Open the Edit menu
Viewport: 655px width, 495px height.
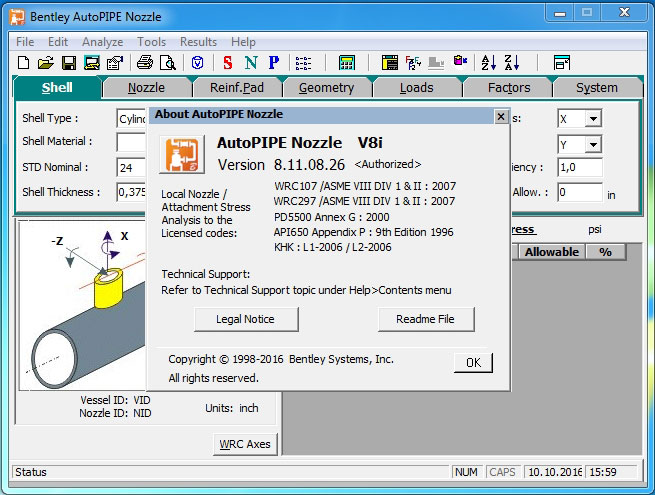point(58,42)
